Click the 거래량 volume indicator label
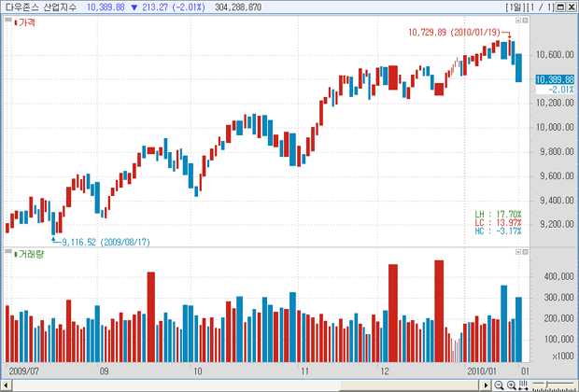The height and width of the screenshot is (392, 579). (x=24, y=254)
